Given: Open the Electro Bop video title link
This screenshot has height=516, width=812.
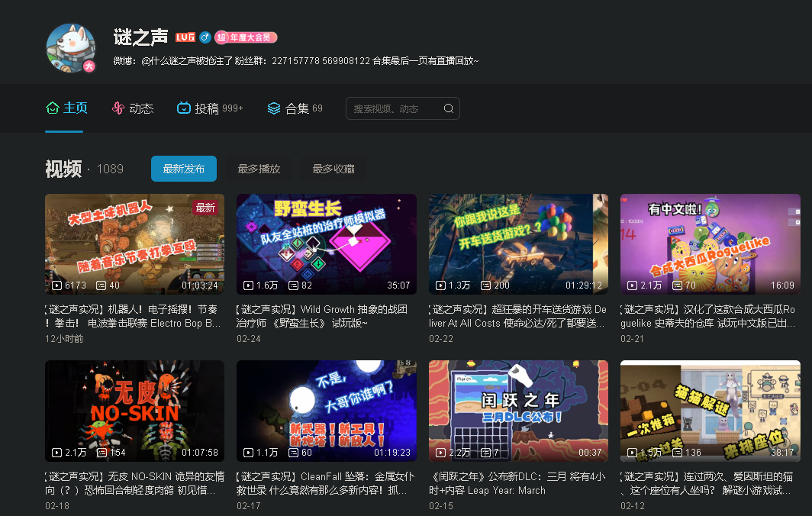Looking at the screenshot, I should pyautogui.click(x=134, y=316).
